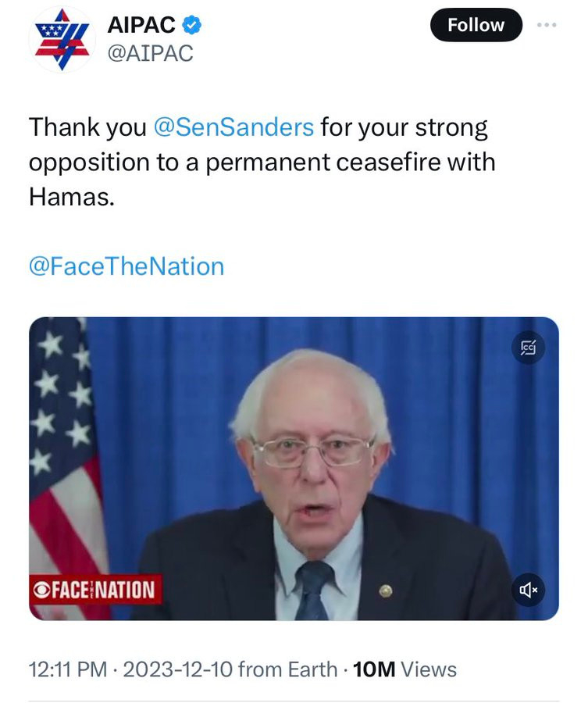588x703 pixels.
Task: Click the blue verified checkmark badge
Action: coord(192,25)
